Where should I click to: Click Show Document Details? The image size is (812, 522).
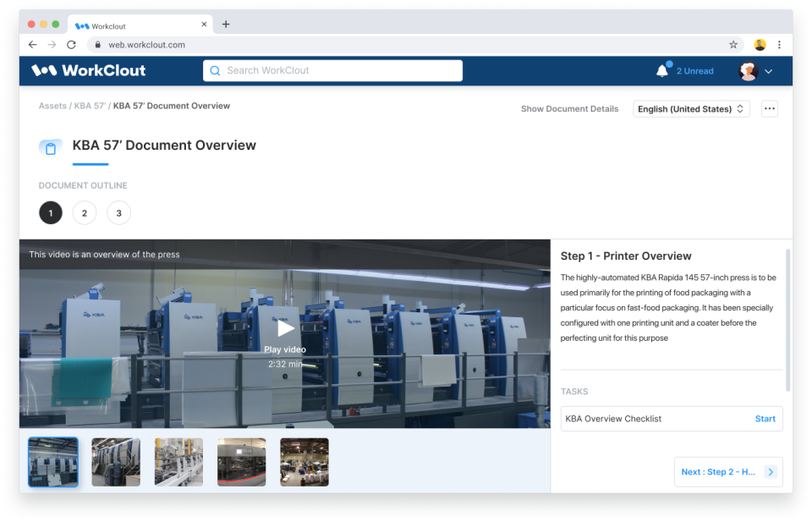point(569,108)
